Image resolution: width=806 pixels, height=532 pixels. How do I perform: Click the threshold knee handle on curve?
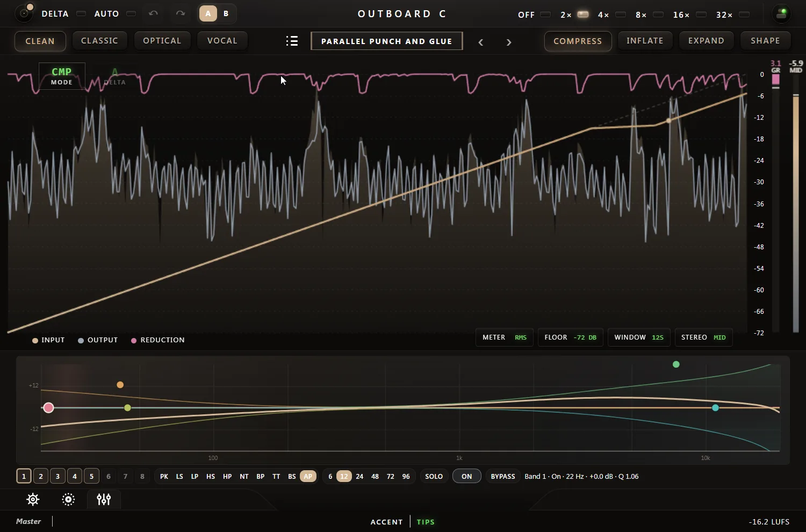pyautogui.click(x=669, y=120)
